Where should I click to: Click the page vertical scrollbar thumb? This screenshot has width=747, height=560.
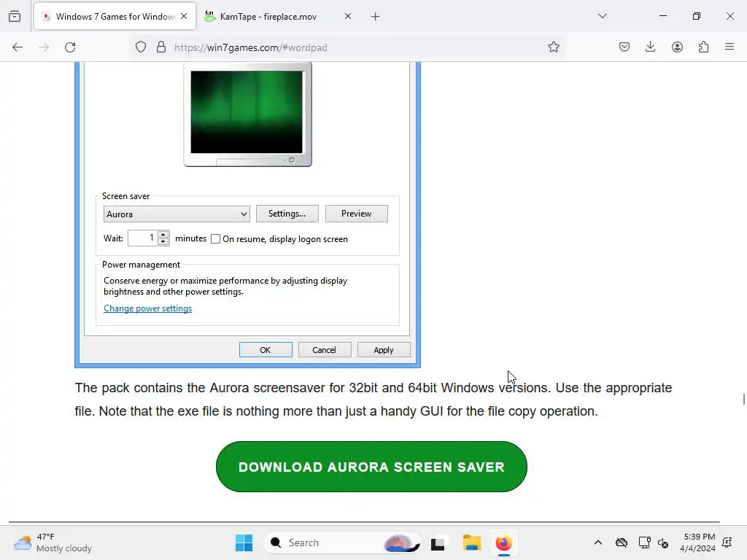click(x=743, y=399)
